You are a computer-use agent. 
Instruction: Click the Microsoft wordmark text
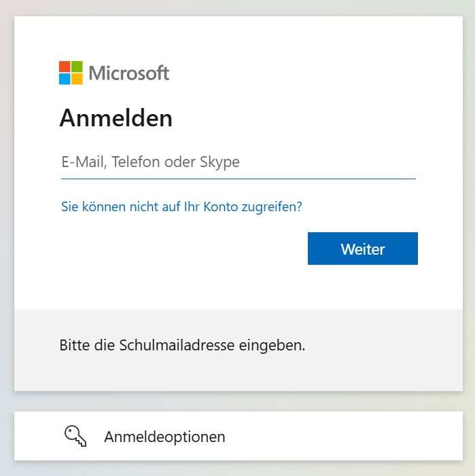(x=128, y=73)
